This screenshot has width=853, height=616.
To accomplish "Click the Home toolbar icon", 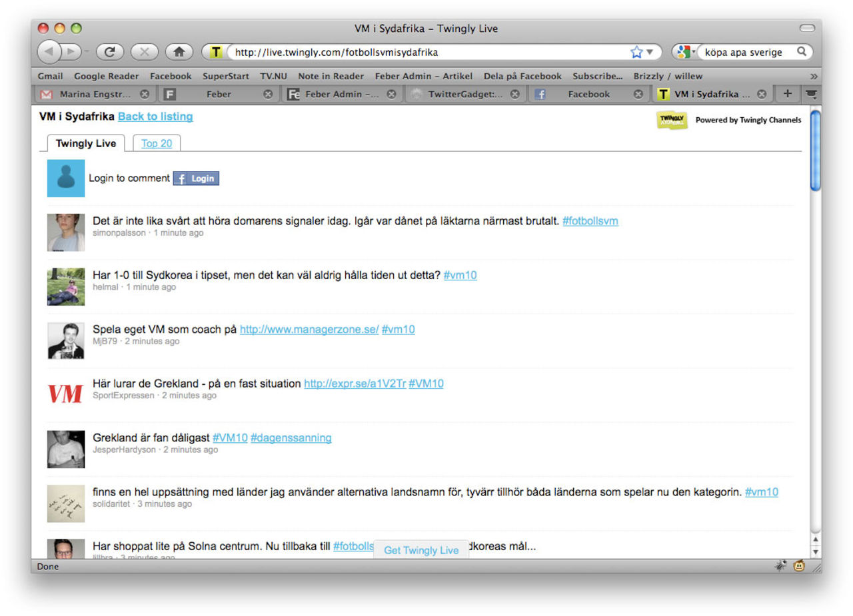I will (x=179, y=52).
